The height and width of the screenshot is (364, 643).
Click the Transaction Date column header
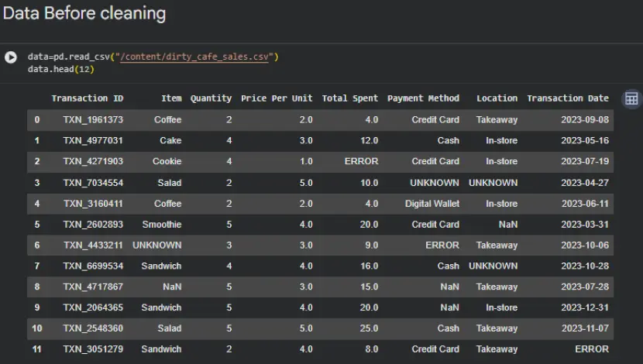click(568, 98)
